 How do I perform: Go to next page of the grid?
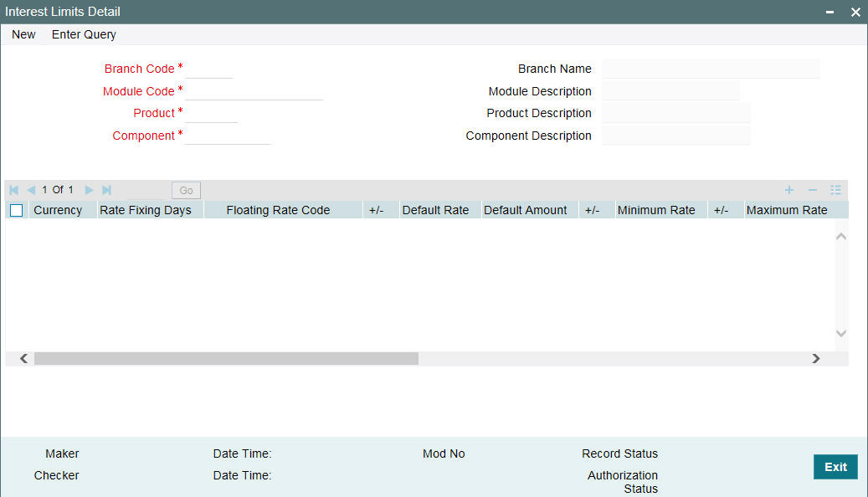click(x=89, y=190)
